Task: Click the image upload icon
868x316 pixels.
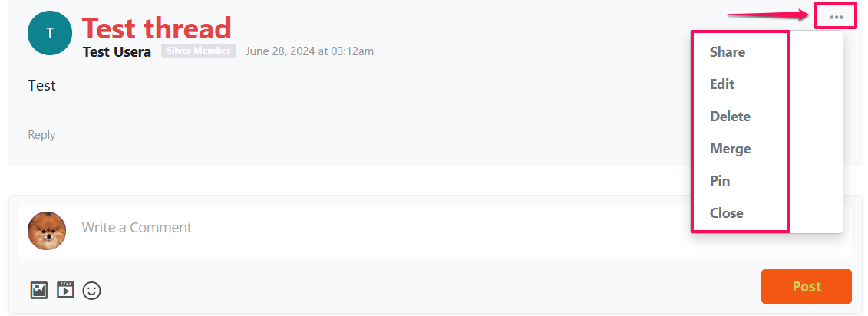Action: (x=38, y=289)
